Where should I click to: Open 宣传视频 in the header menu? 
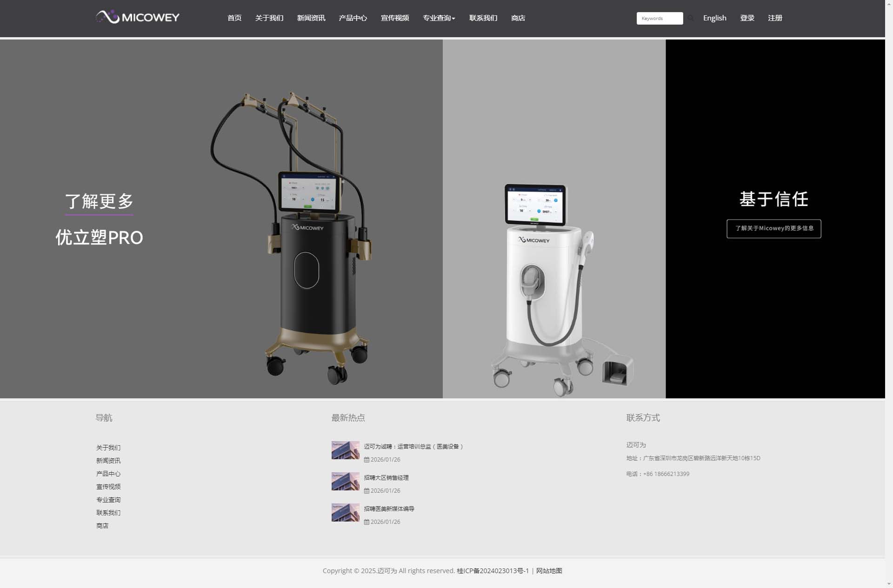(x=394, y=18)
